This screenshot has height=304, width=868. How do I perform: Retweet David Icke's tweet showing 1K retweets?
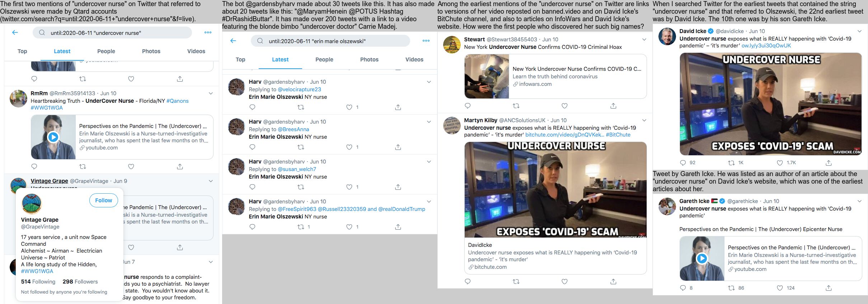[731, 163]
